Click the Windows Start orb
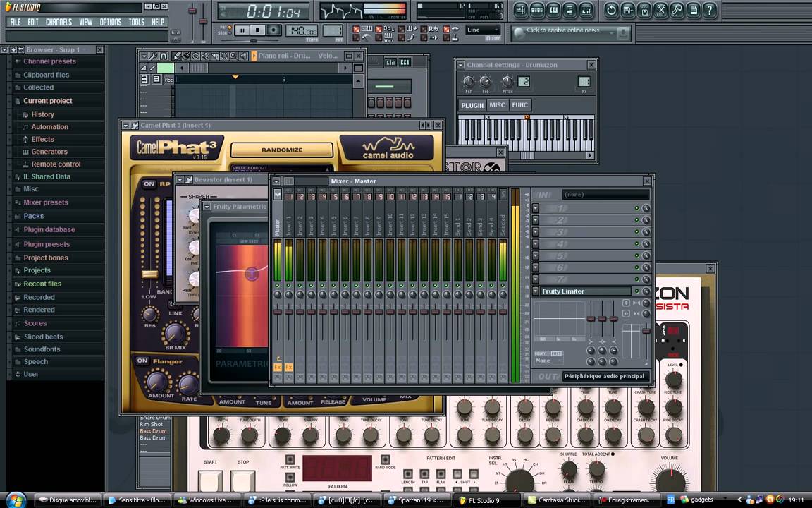812x508 pixels. (x=16, y=500)
